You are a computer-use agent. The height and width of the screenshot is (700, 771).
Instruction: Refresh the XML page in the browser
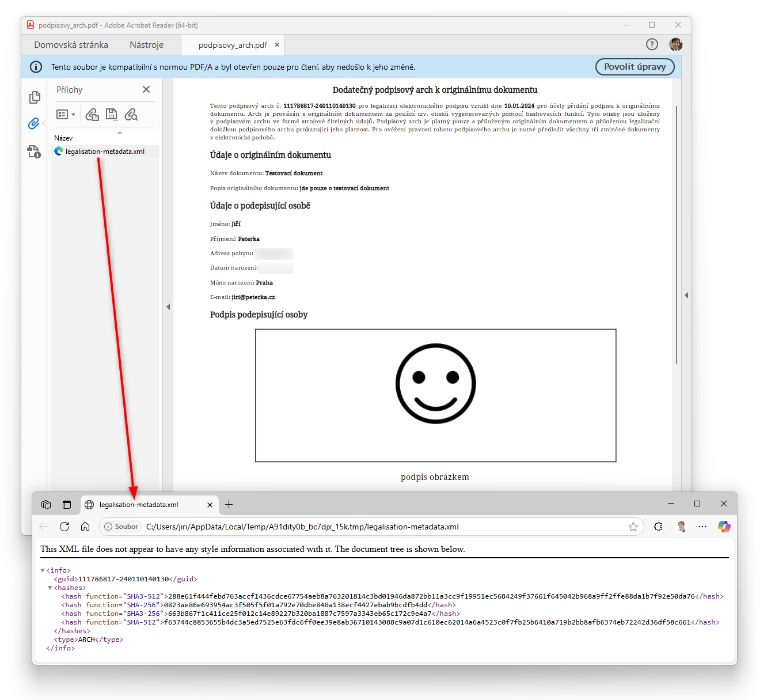pos(64,527)
